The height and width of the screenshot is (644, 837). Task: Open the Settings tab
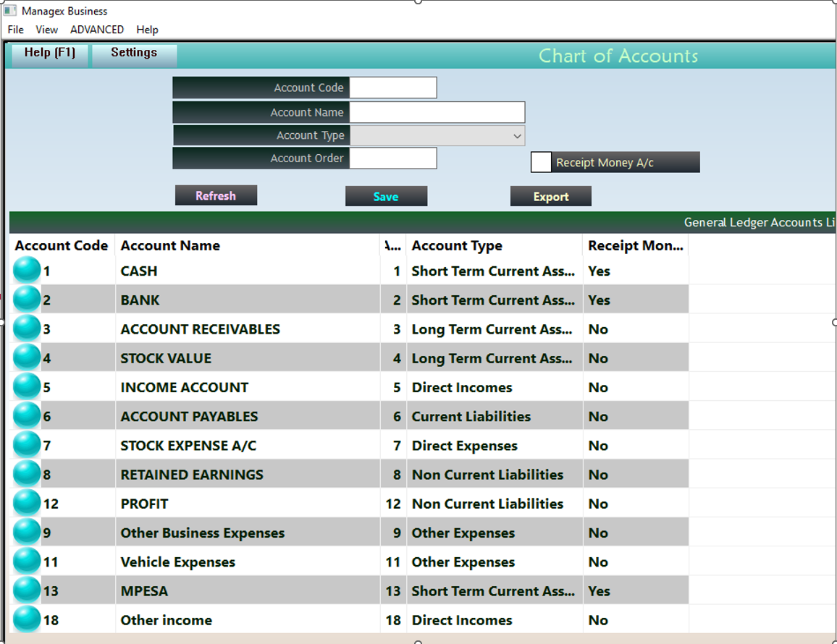point(134,52)
